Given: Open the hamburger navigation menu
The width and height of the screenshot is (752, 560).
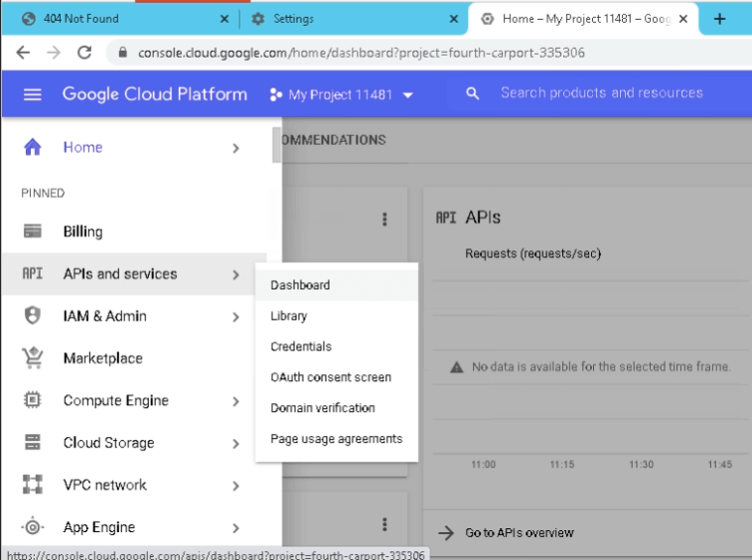Looking at the screenshot, I should pyautogui.click(x=32, y=94).
